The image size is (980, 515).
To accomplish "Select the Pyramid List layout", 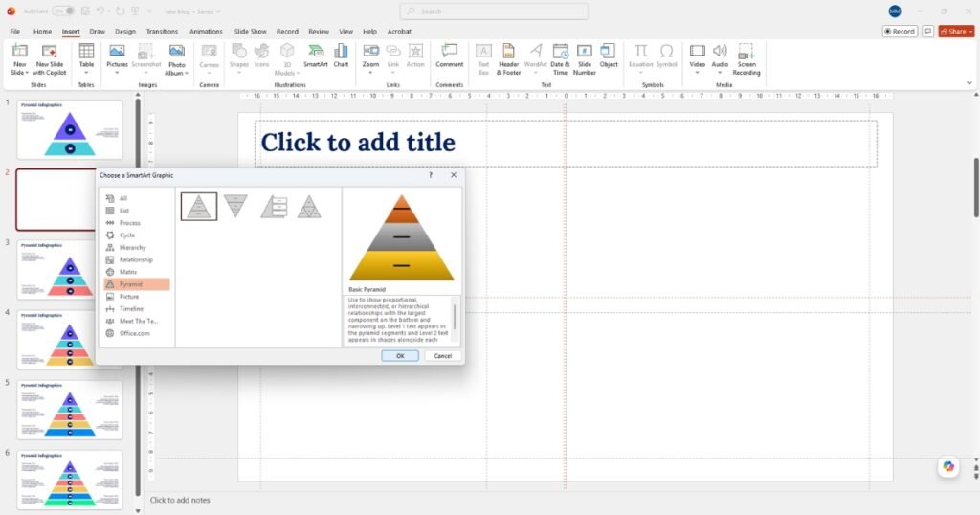I will [274, 206].
